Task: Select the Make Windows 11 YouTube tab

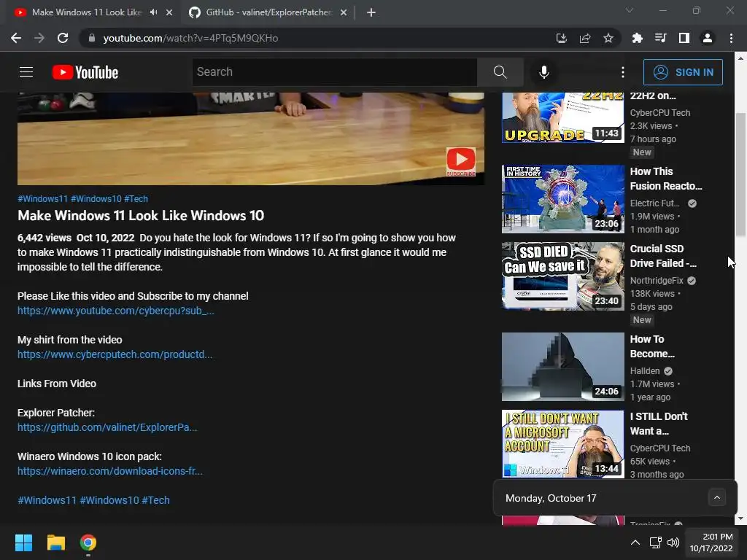Action: [x=86, y=12]
